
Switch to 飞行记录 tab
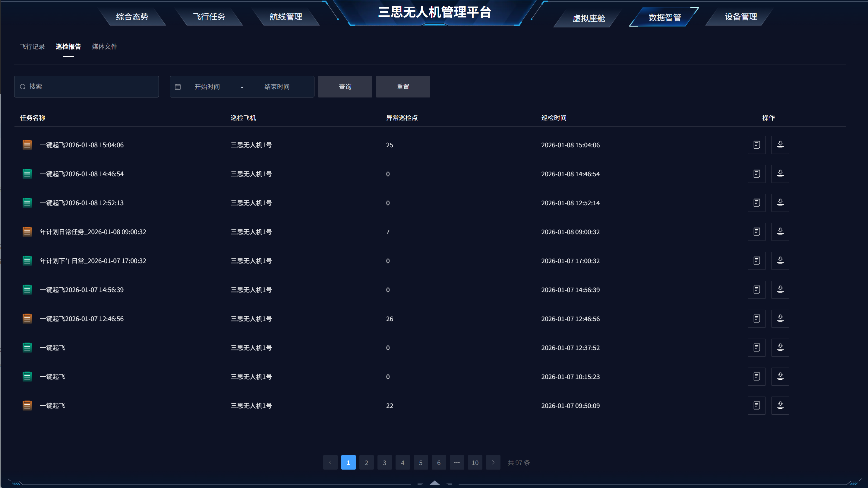32,46
